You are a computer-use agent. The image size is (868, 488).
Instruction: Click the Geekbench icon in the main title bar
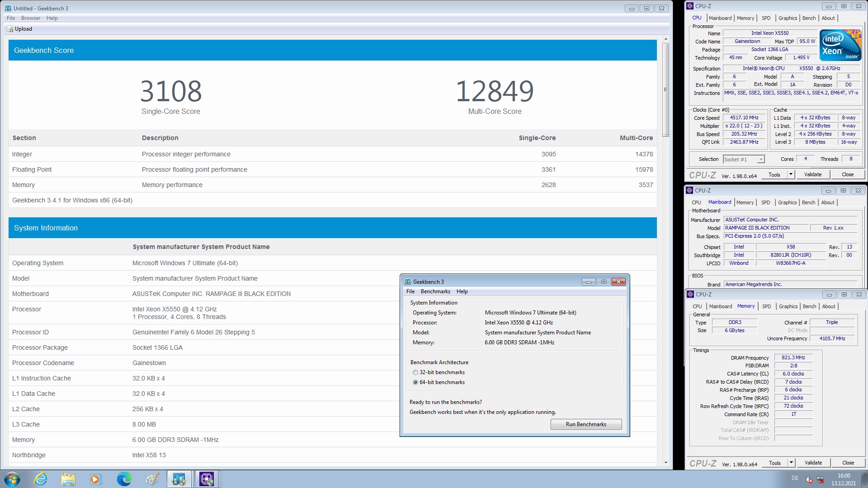(8, 8)
